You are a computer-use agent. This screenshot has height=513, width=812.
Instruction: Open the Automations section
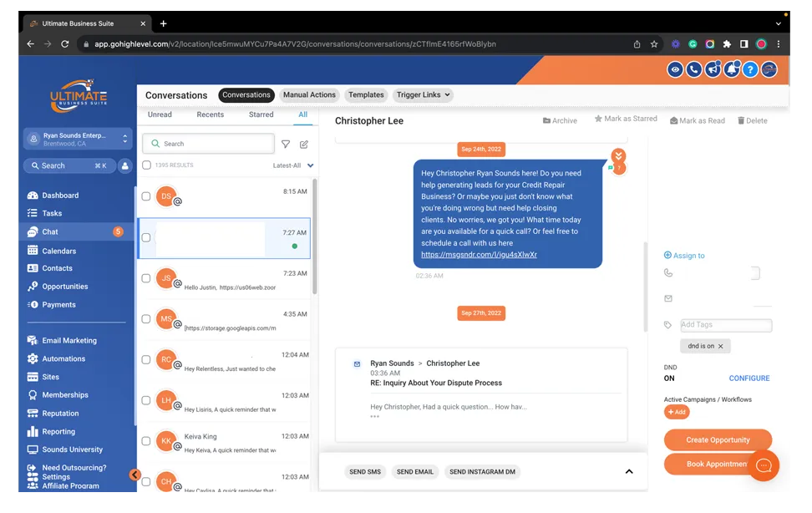[x=63, y=358]
